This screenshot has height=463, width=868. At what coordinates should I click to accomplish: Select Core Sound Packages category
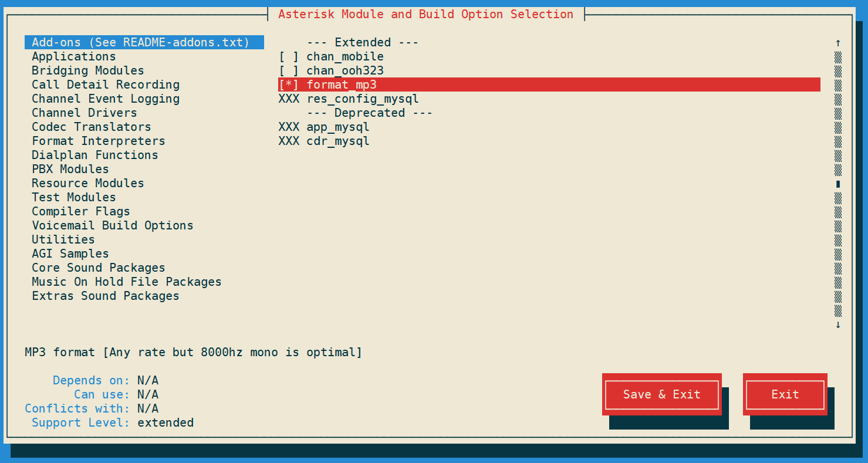point(99,268)
